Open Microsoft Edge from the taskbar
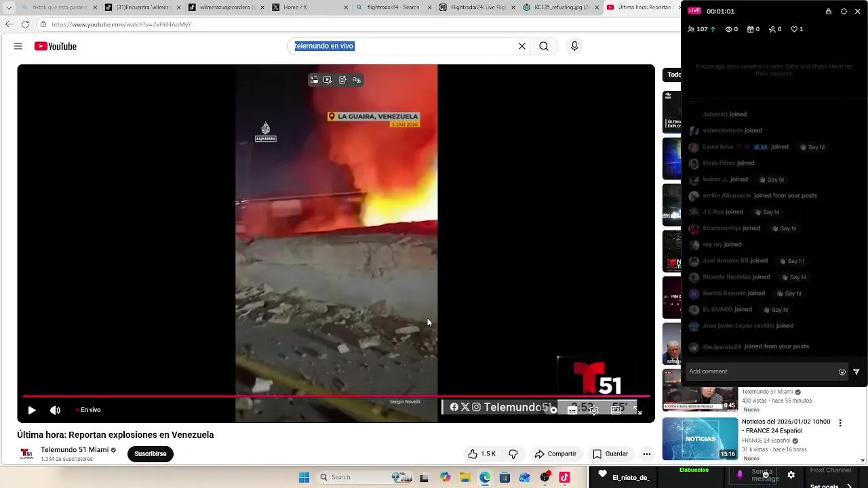Screen dimensions: 868x488 click(485, 477)
